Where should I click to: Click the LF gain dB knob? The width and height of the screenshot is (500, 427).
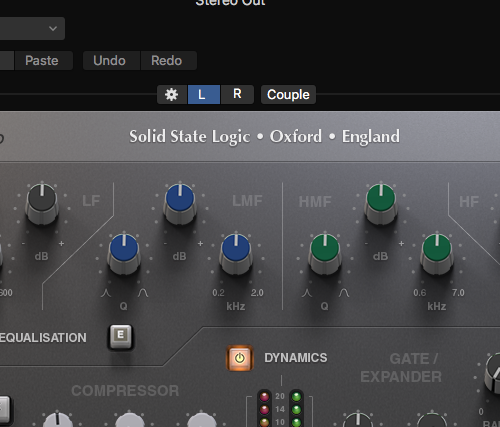tap(42, 203)
